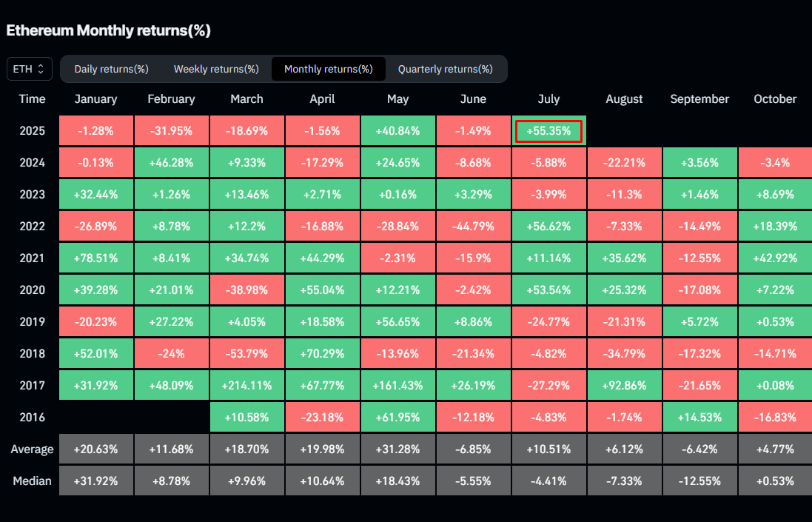Click the +92.86% August 2017 cell

(x=624, y=385)
